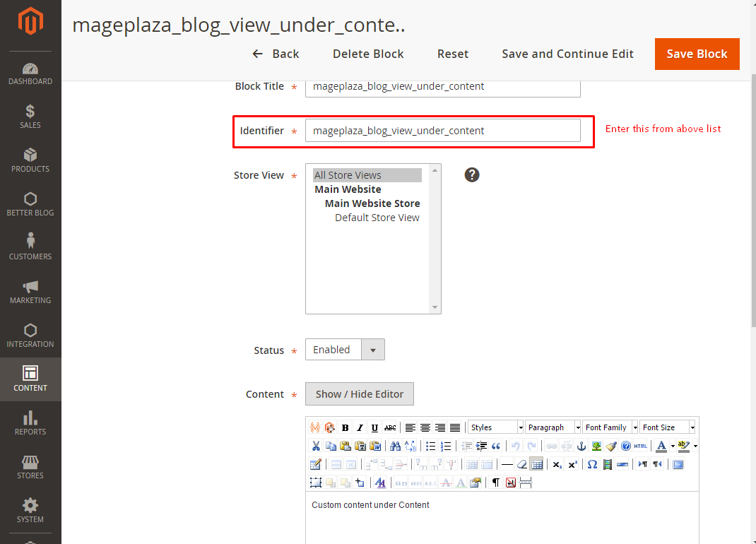The image size is (756, 544).
Task: Open the HTML source editor icon
Action: (x=640, y=446)
